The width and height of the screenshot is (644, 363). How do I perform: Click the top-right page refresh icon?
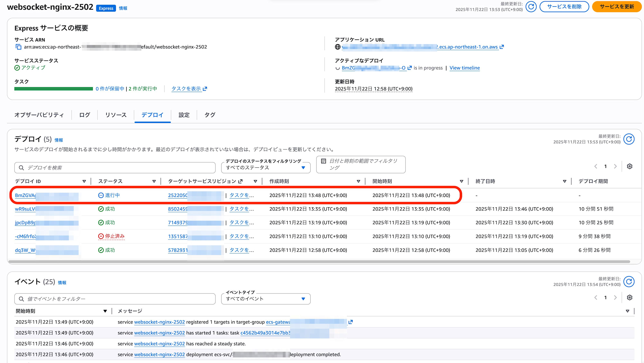[531, 6]
